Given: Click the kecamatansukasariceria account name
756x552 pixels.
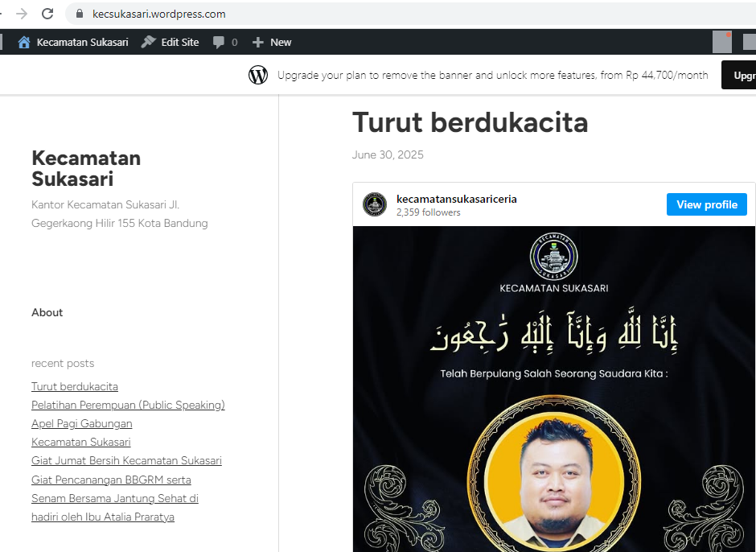Looking at the screenshot, I should [x=456, y=199].
